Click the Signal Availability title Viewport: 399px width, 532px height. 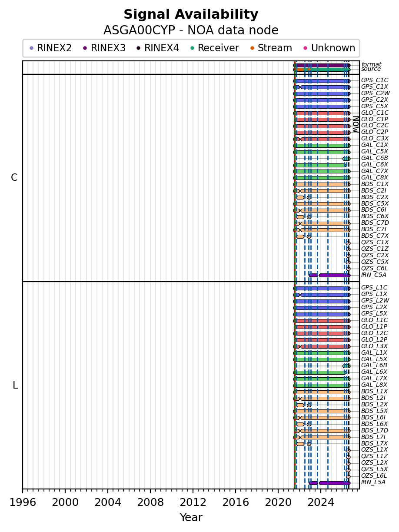click(191, 15)
